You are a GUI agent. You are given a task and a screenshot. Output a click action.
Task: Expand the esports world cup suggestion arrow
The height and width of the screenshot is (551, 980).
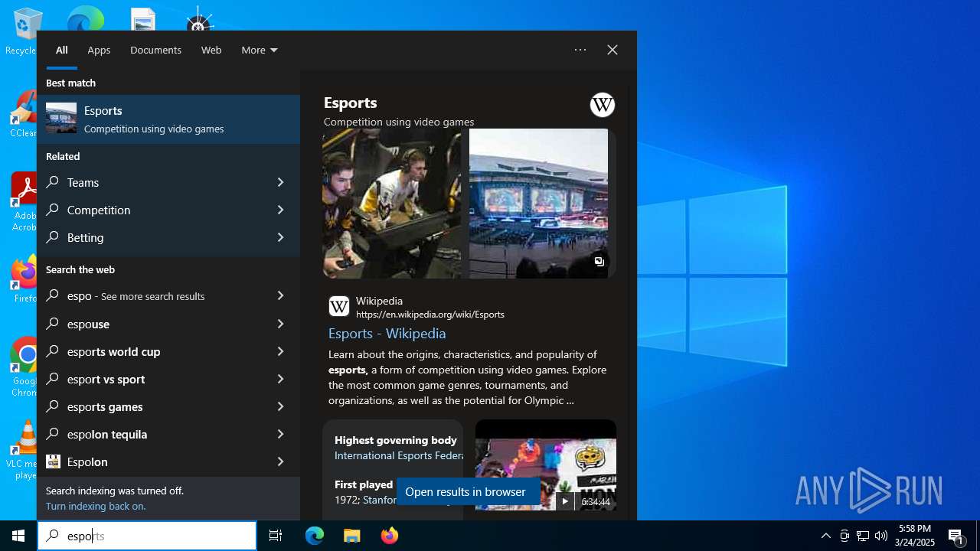click(x=280, y=351)
